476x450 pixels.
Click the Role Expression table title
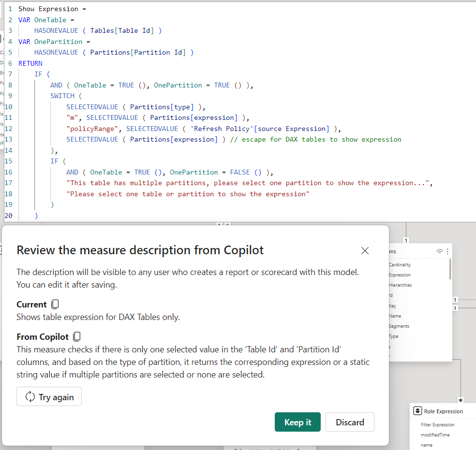click(444, 411)
